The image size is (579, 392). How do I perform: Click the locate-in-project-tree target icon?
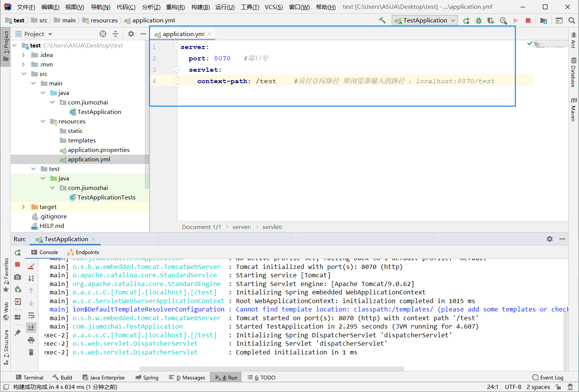(x=103, y=34)
